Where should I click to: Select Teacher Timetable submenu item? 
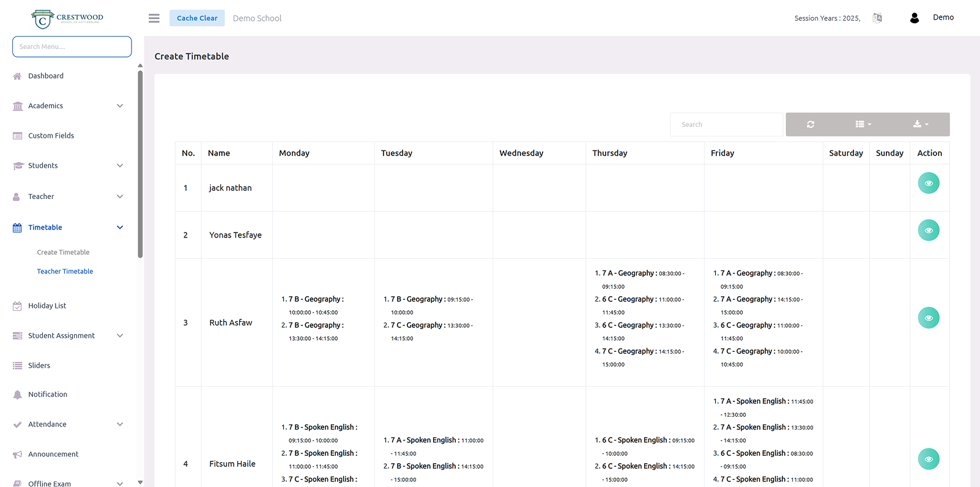(x=65, y=272)
